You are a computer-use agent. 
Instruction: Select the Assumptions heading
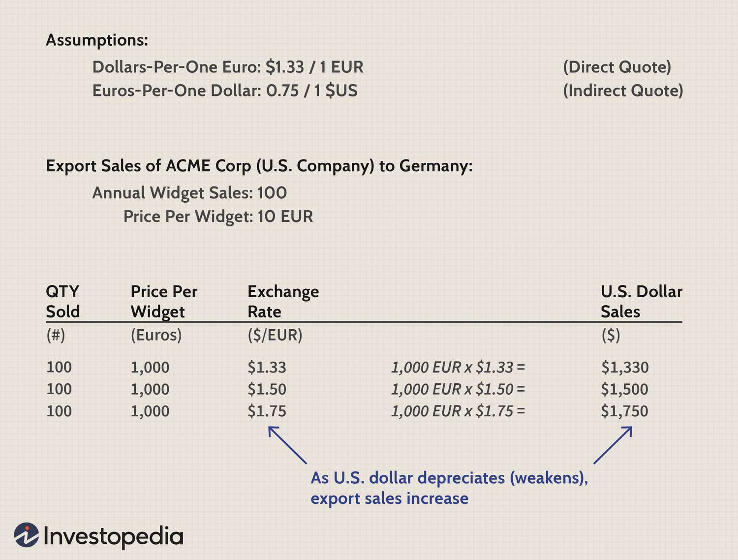pos(97,40)
